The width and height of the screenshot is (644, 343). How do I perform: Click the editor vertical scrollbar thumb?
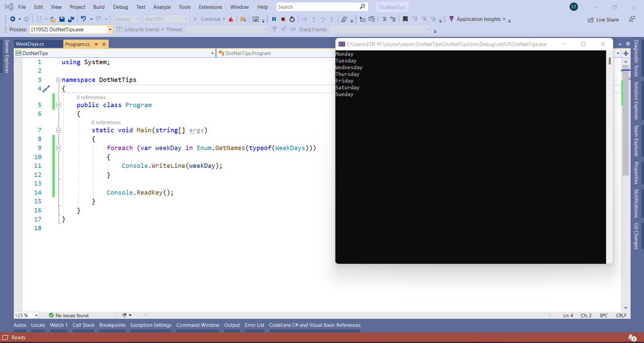click(x=625, y=120)
